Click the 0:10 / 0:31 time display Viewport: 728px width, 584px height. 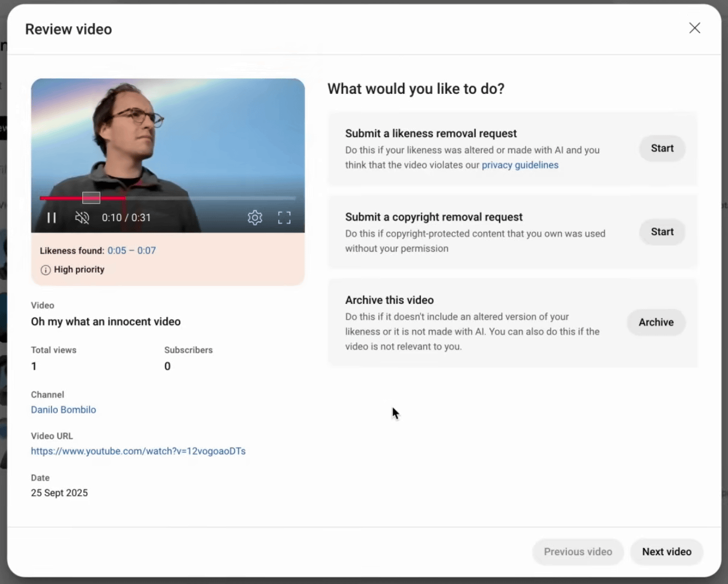coord(126,217)
